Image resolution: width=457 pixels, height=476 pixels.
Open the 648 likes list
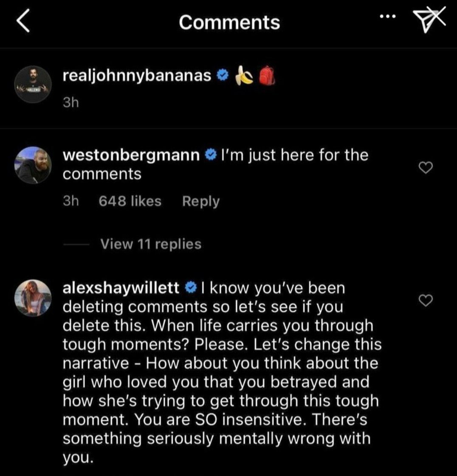coord(130,201)
